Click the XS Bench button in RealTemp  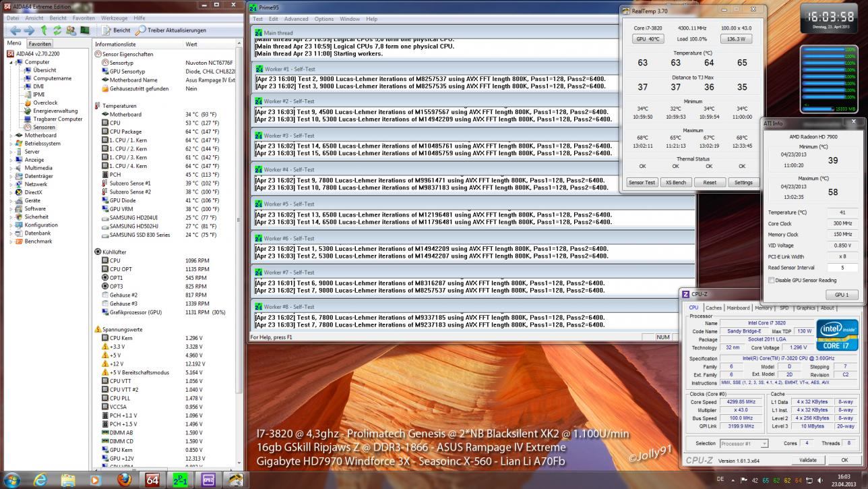tap(675, 182)
